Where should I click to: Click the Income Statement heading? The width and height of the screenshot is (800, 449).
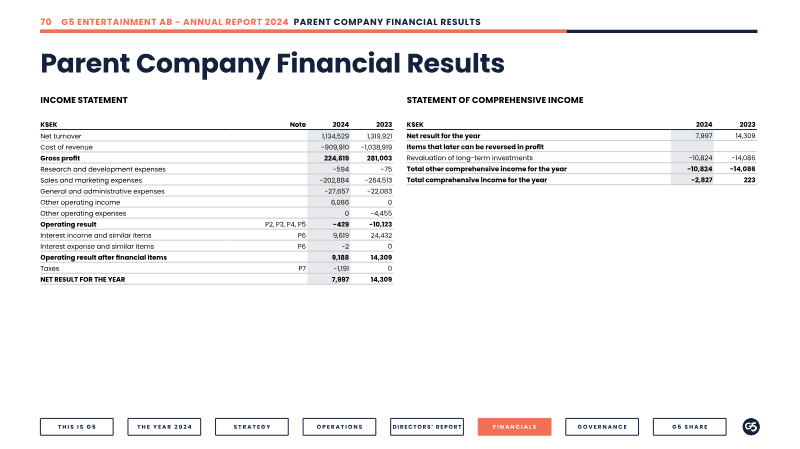[84, 100]
